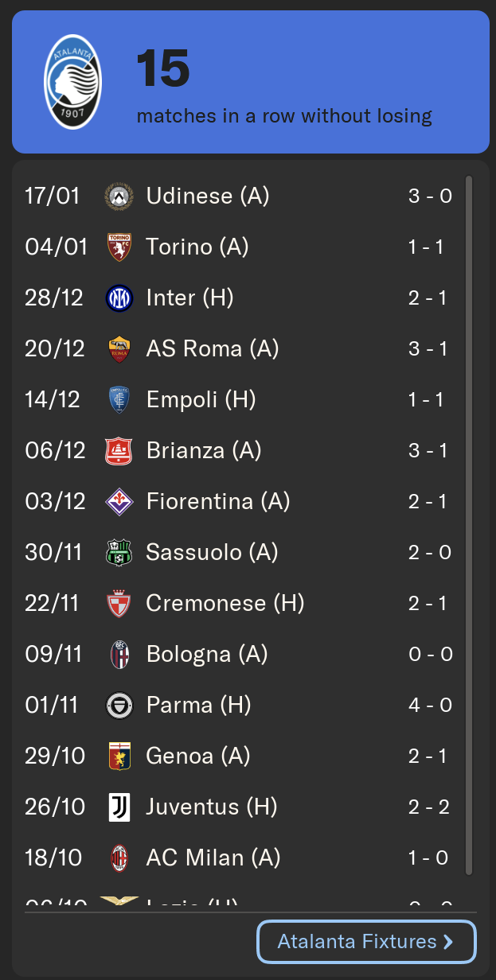Select the AC Milan crest icon

119,858
